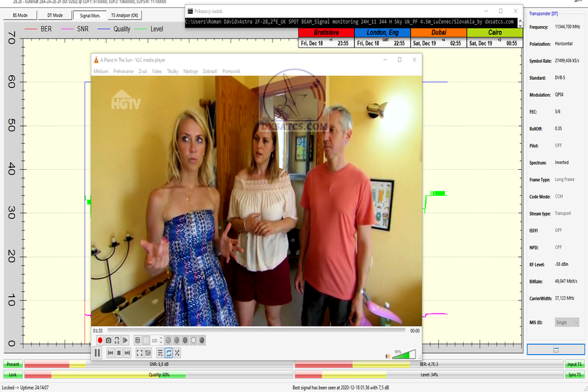
Task: Click the Sync TS button
Action: coord(574,375)
